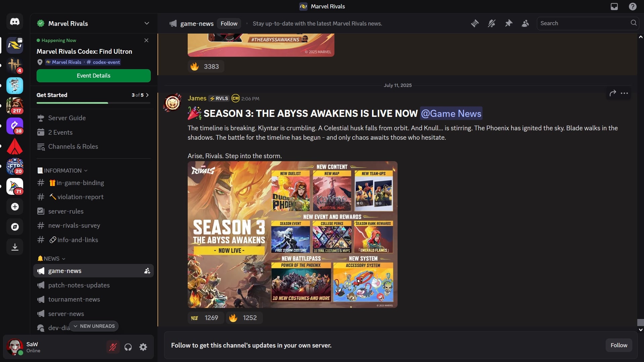Click search magnifier icon

(633, 23)
